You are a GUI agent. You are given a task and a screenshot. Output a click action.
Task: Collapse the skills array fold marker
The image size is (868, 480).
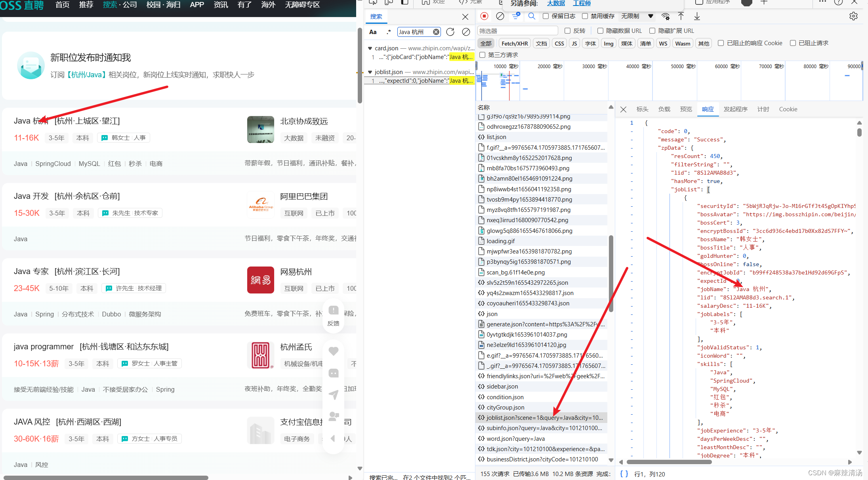632,364
